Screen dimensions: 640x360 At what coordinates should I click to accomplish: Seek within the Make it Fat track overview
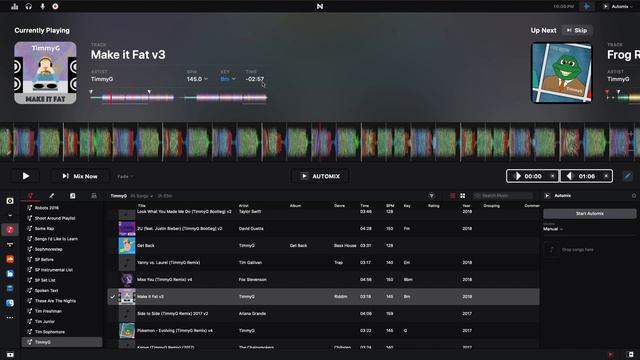coord(179,98)
